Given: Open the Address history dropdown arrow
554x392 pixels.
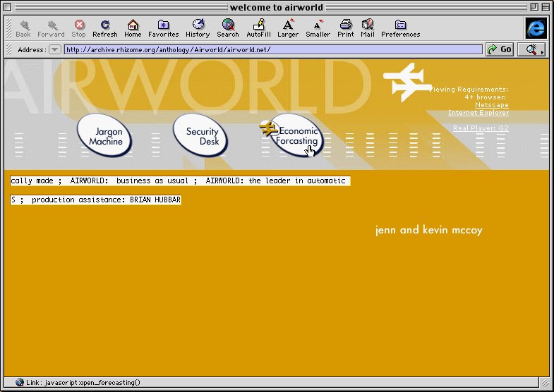Looking at the screenshot, I should pos(55,50).
